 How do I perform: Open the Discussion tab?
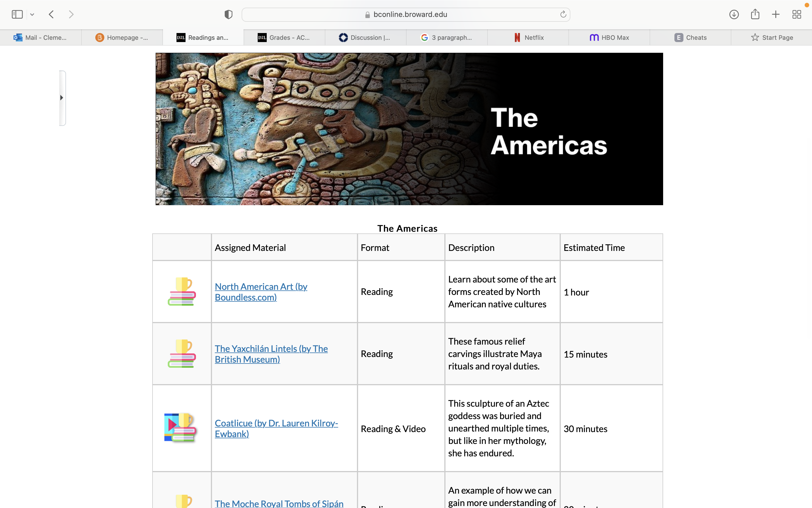pos(365,38)
